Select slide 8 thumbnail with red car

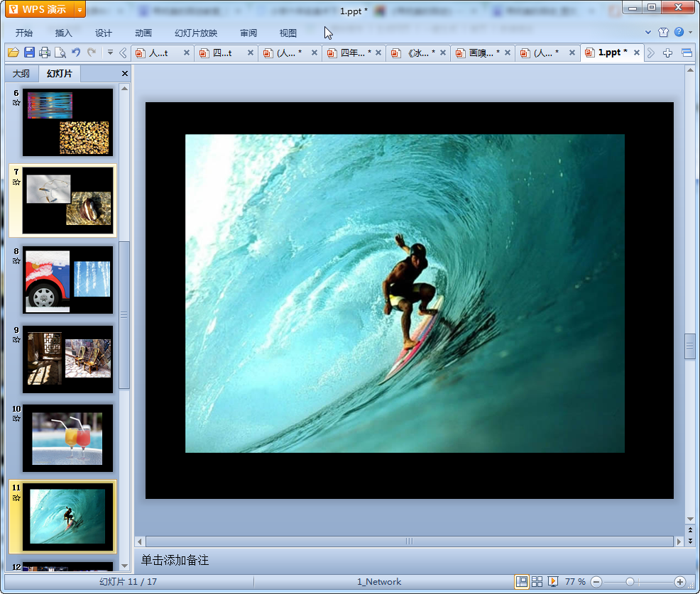[68, 280]
